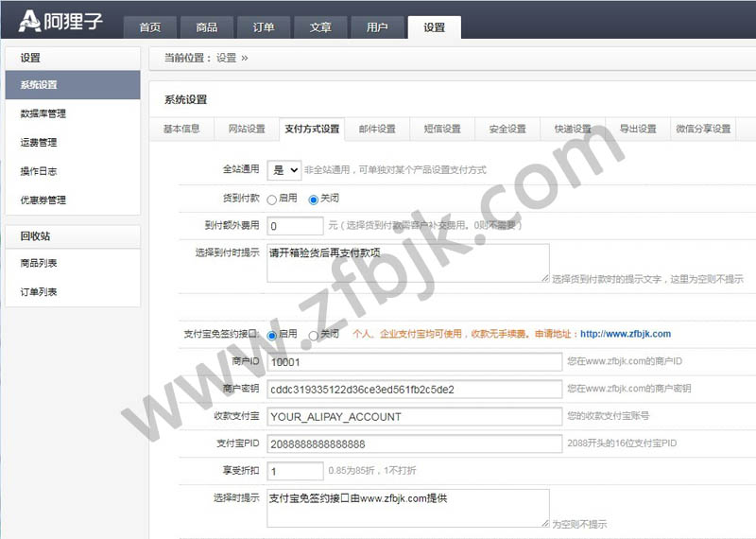The width and height of the screenshot is (756, 539).
Task: Open the 用户 top navigation tab
Action: pos(377,27)
